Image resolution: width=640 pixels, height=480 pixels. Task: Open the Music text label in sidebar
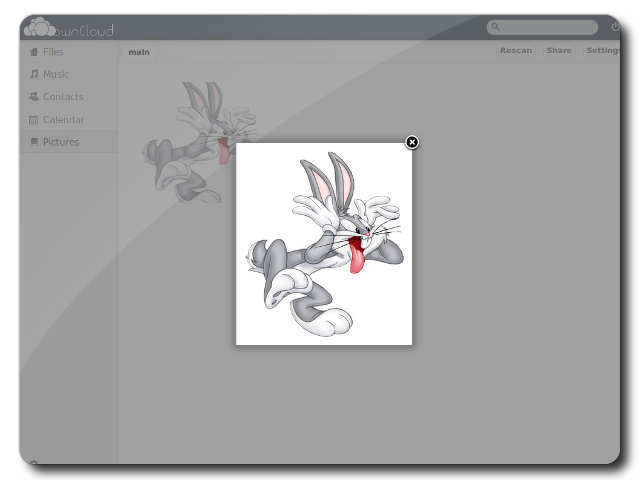pyautogui.click(x=56, y=74)
